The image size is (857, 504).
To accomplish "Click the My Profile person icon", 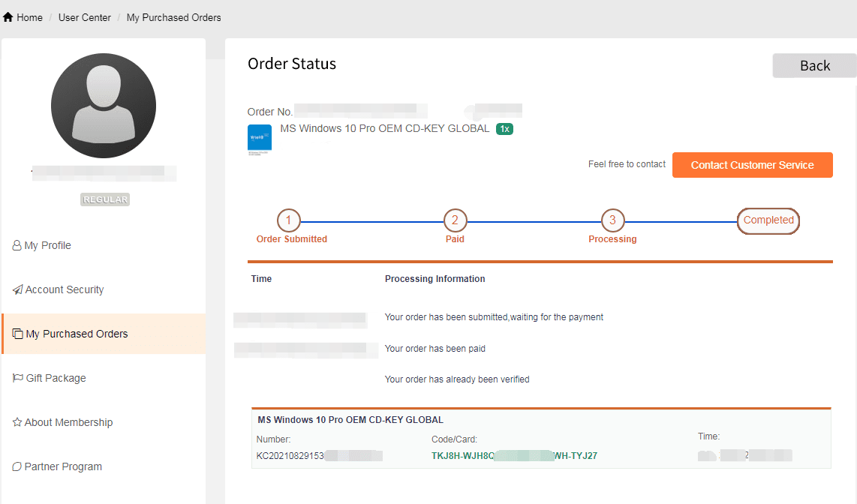I will coord(17,245).
